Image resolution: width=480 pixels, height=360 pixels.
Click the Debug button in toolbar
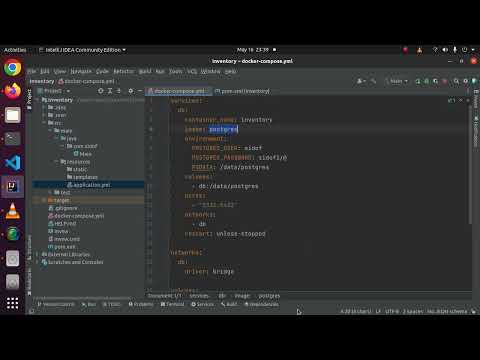tap(426, 81)
